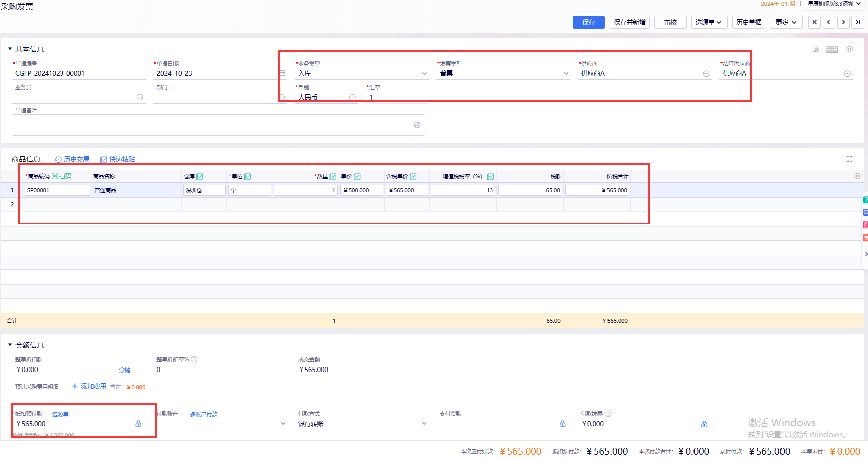Image resolution: width=868 pixels, height=461 pixels.
Task: Click the ¥0.000 total expense link
Action: [136, 387]
